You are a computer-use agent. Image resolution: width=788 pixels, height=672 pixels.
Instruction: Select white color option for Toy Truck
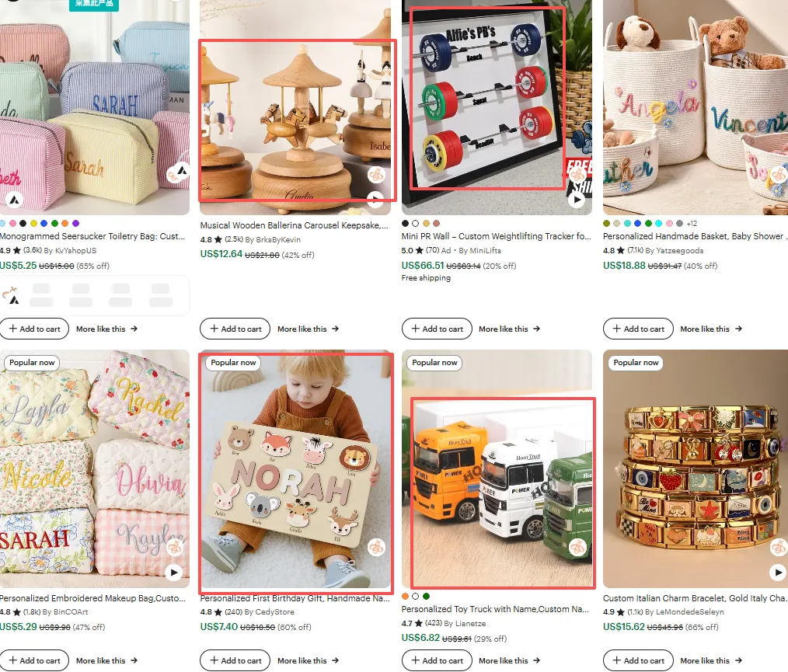point(415,596)
